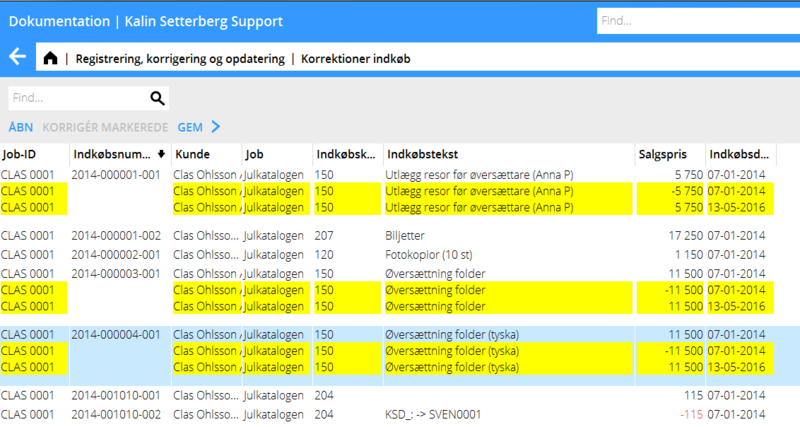Click the magnifying glass search icon

click(157, 98)
